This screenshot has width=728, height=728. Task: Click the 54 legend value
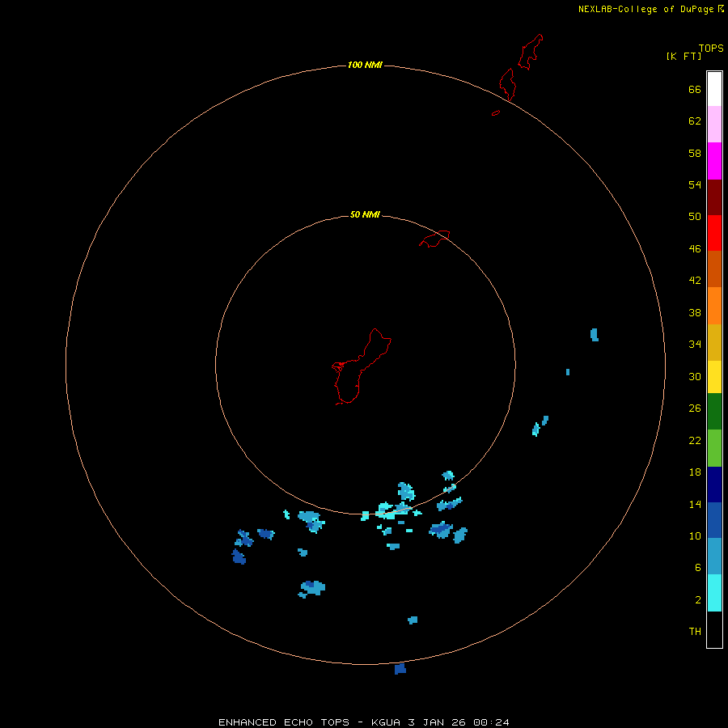[695, 184]
